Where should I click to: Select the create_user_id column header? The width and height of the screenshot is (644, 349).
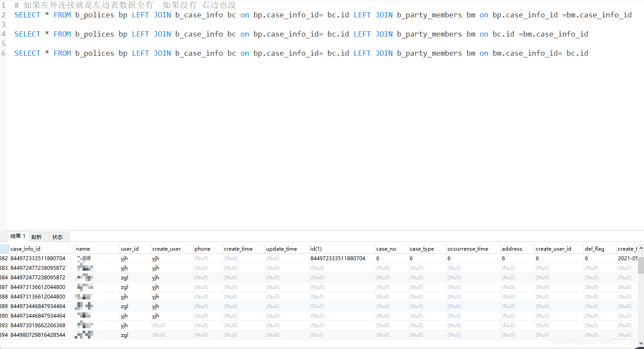pos(559,248)
